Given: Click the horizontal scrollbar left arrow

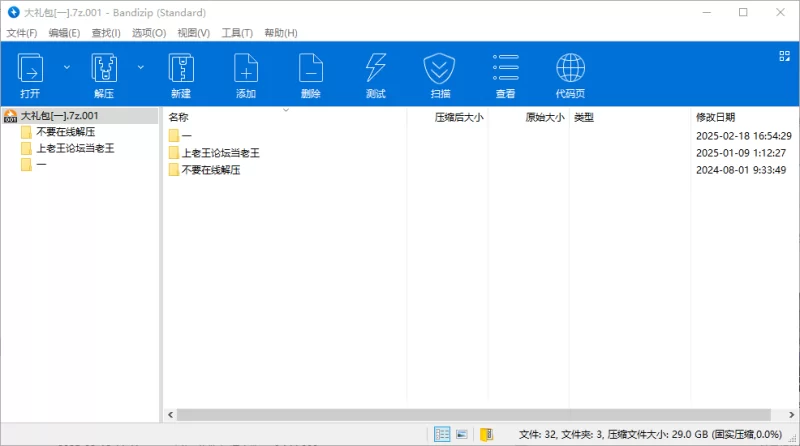Looking at the screenshot, I should click(170, 415).
